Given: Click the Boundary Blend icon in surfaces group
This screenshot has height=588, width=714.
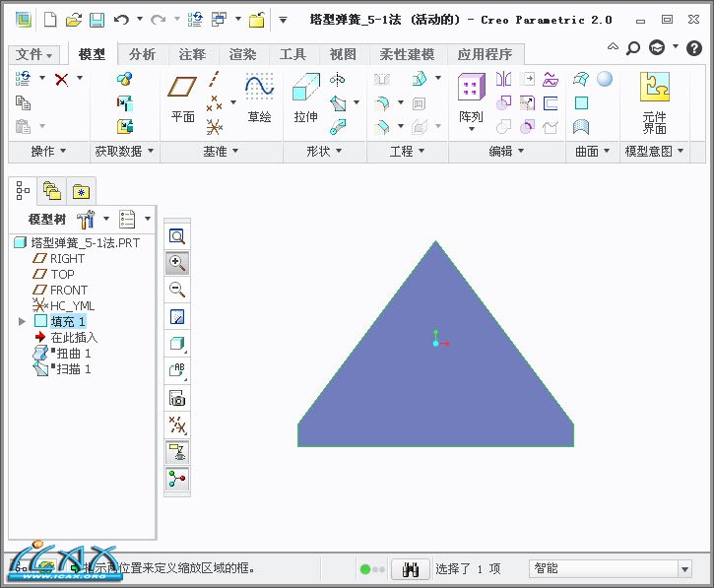Looking at the screenshot, I should [581, 79].
